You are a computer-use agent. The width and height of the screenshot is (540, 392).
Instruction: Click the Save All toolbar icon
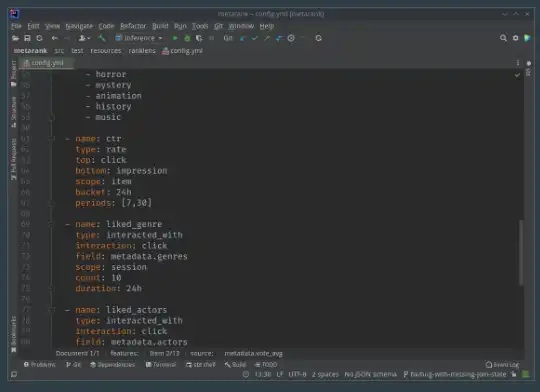coord(27,38)
